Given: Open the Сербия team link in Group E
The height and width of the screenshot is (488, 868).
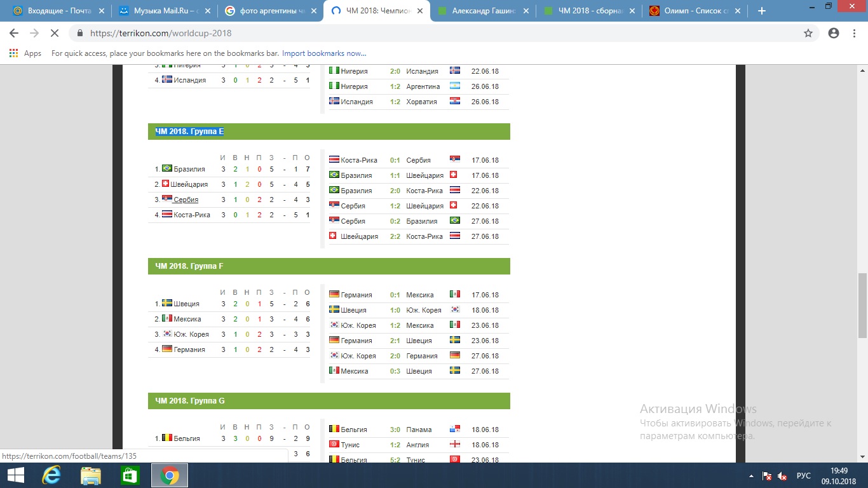Looking at the screenshot, I should [x=186, y=200].
